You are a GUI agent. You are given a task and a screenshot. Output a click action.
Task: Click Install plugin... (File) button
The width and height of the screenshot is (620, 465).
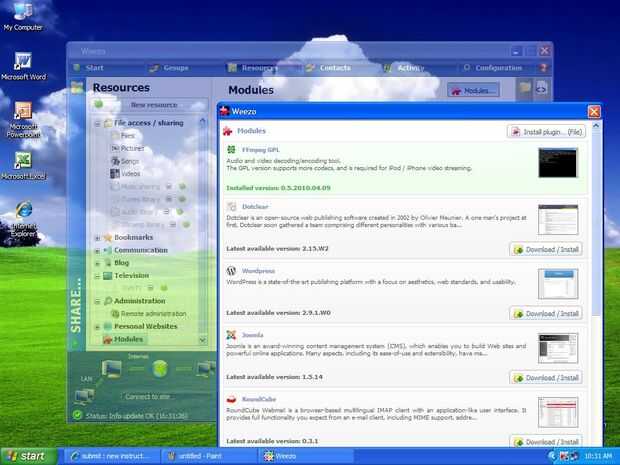[546, 132]
